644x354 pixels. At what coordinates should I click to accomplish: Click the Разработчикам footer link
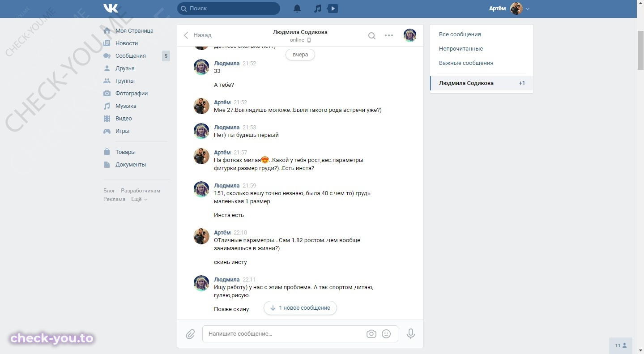(141, 191)
